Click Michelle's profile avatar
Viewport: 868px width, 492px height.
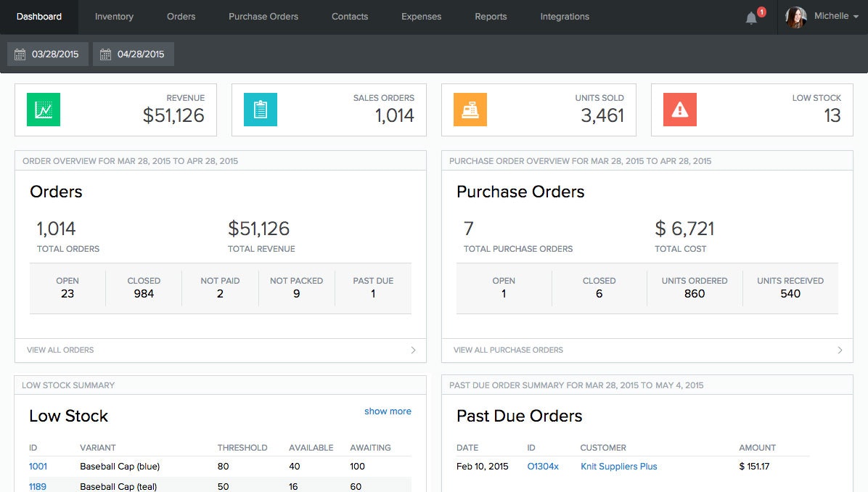click(x=796, y=17)
